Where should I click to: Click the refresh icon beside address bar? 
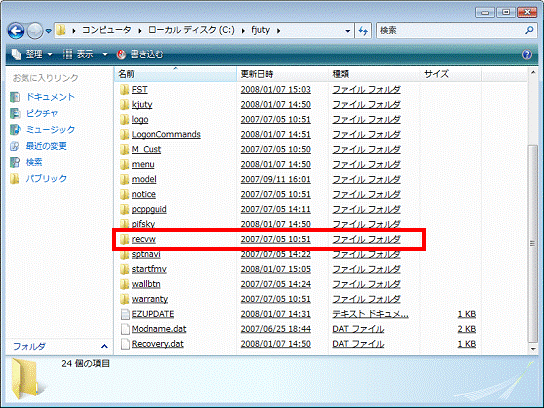[363, 31]
